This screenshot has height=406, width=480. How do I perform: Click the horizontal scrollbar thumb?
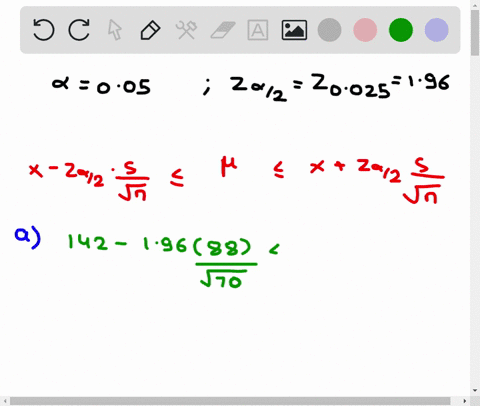pyautogui.click(x=230, y=401)
